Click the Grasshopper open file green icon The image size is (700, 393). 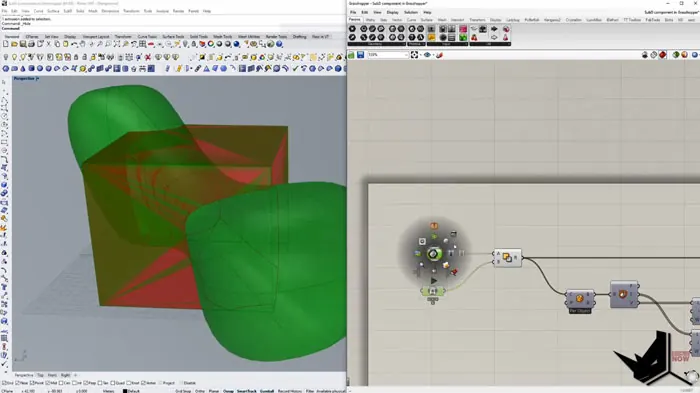[351, 54]
